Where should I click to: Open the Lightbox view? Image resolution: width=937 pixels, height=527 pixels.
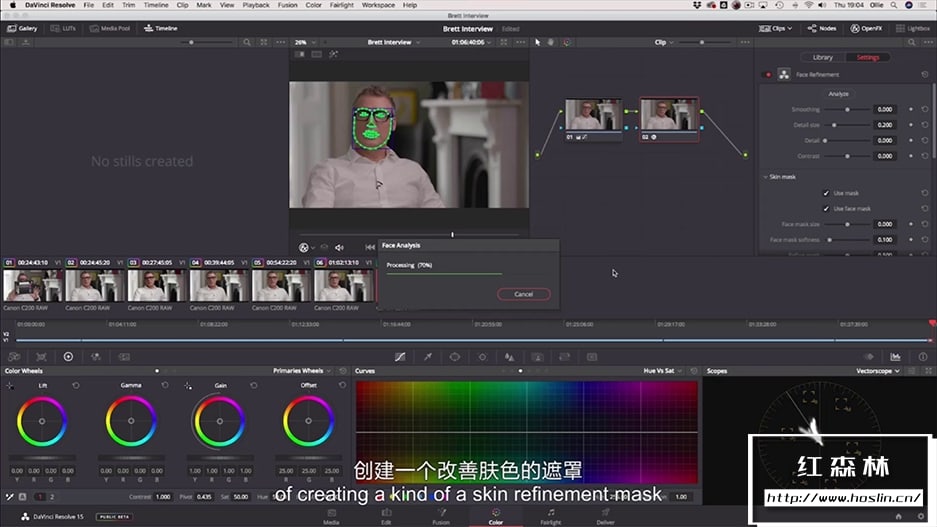(912, 28)
